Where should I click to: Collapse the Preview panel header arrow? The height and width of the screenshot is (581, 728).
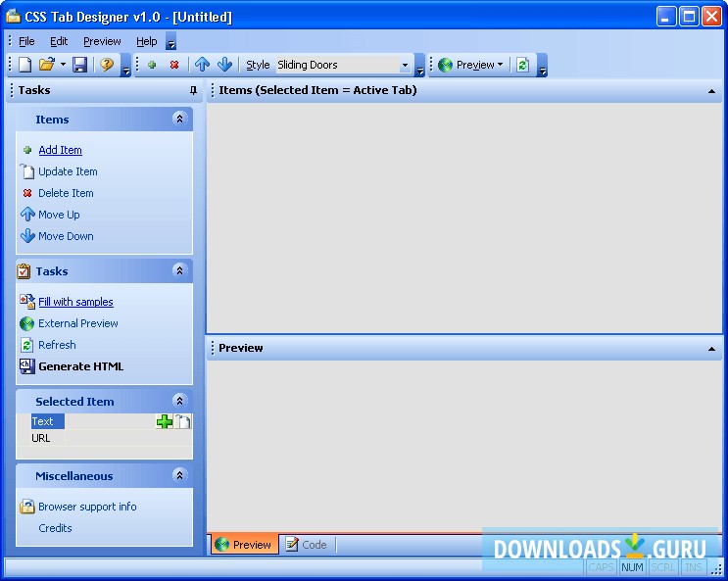click(711, 349)
